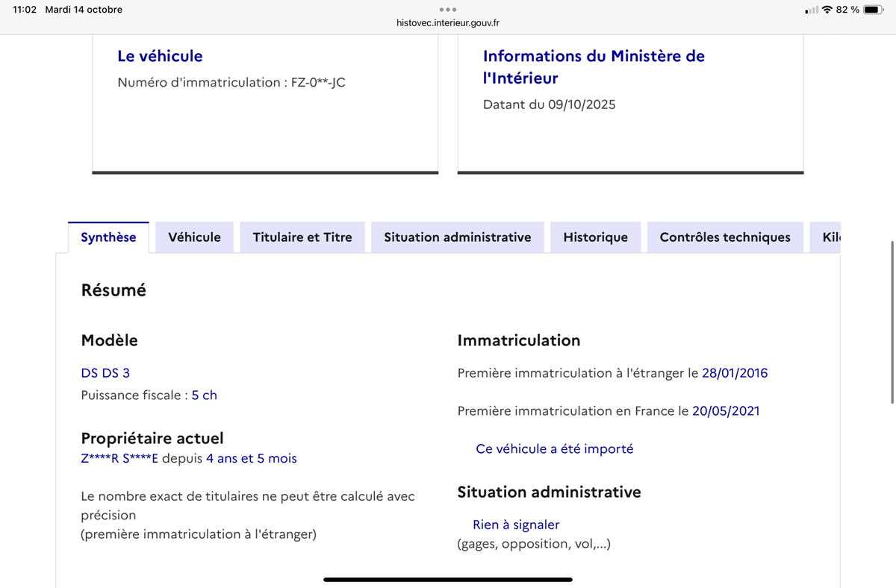The image size is (896, 588).
Task: Click the vertical scrollbar on right edge
Action: click(892, 322)
